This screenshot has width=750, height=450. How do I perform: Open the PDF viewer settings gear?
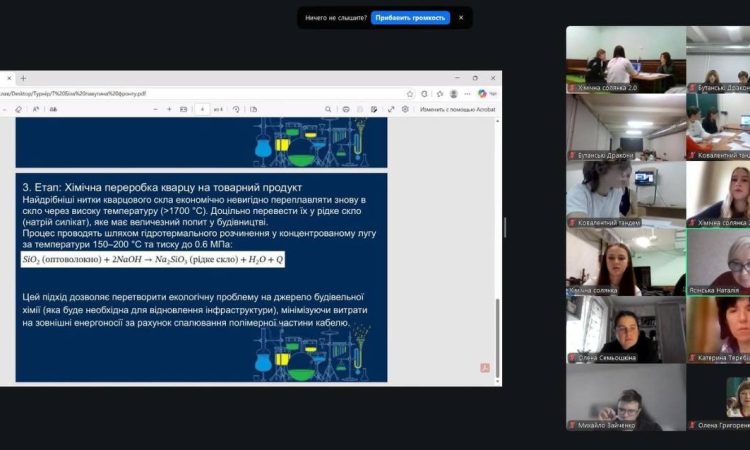[405, 110]
